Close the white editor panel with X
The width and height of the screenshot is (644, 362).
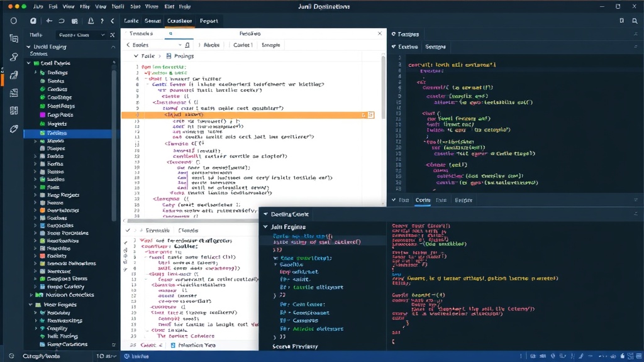click(379, 33)
